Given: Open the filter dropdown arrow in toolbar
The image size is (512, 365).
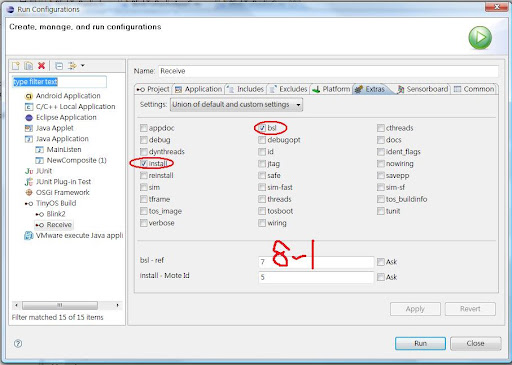Looking at the screenshot, I should 83,65.
